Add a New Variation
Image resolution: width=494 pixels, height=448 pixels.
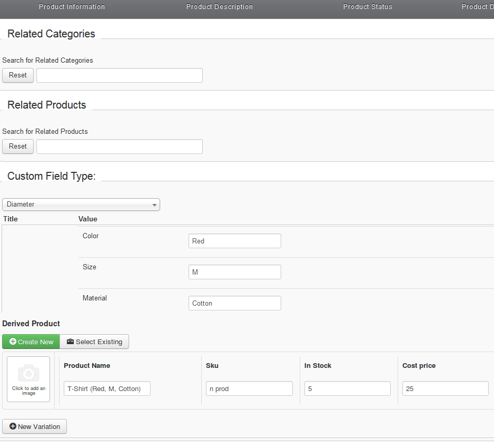34,426
